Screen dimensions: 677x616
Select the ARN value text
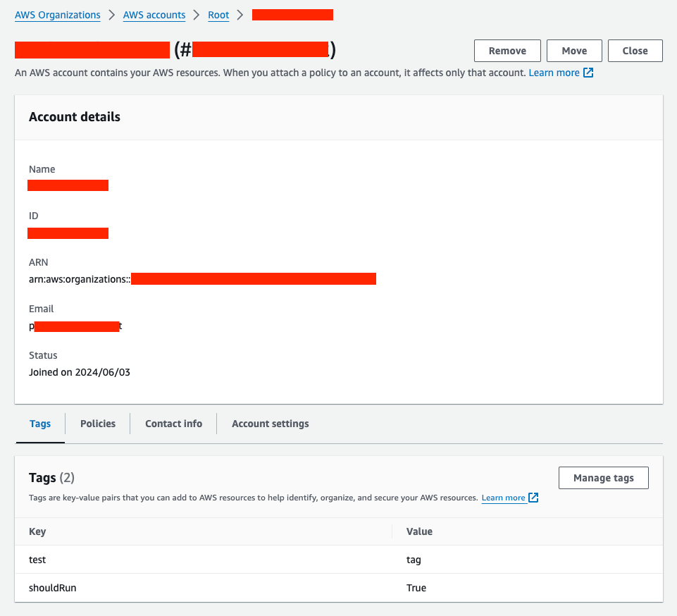pyautogui.click(x=202, y=279)
